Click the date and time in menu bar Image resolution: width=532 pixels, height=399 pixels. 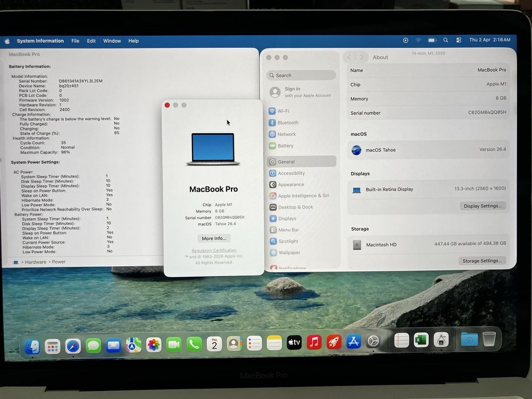tap(490, 40)
